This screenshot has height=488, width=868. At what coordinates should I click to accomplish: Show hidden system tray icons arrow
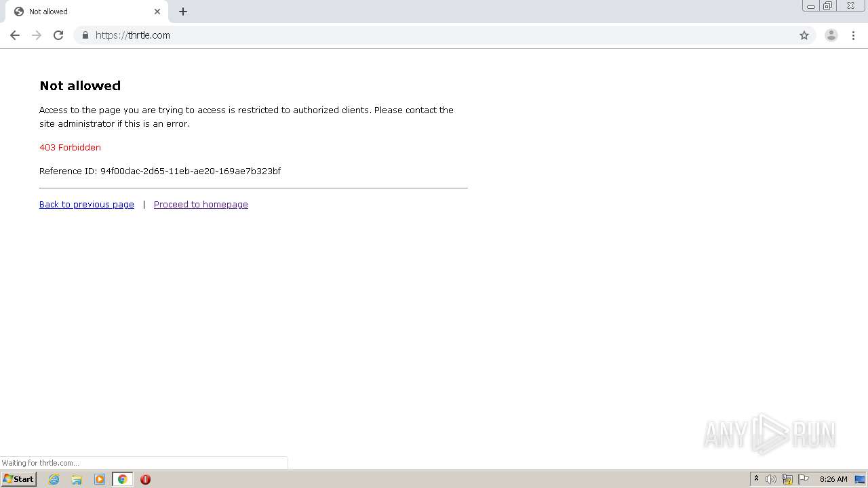click(757, 479)
